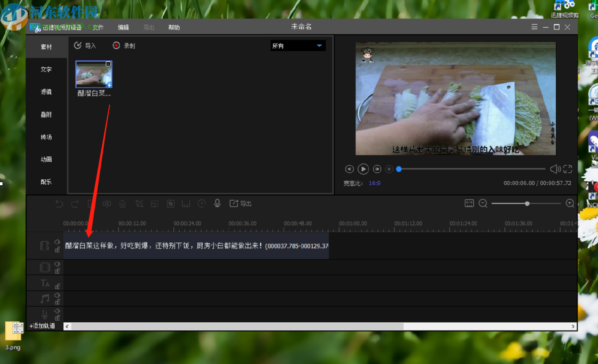Screen dimensions: 598x364
Task: Switch to the 动画 sidebar tab
Action: (46, 159)
